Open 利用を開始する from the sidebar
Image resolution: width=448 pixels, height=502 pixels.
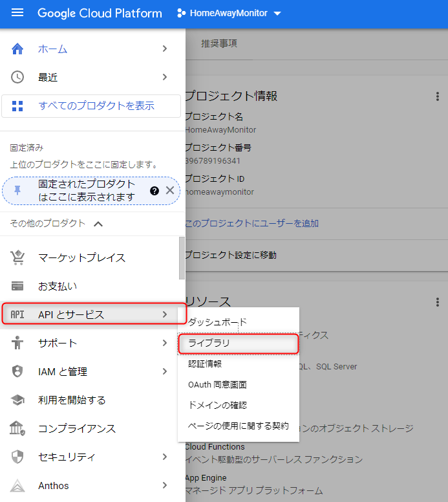(72, 400)
